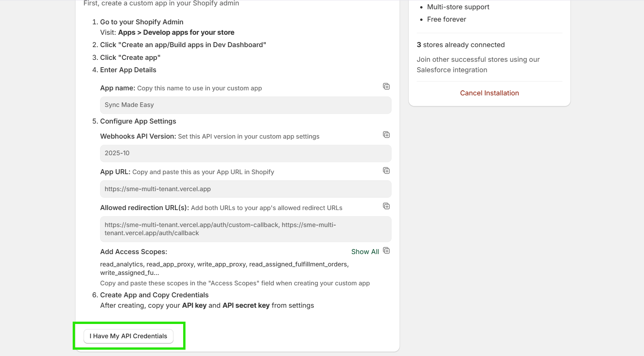Viewport: 644px width, 356px height.
Task: Click the bold Apps > Develop apps text
Action: tap(176, 32)
